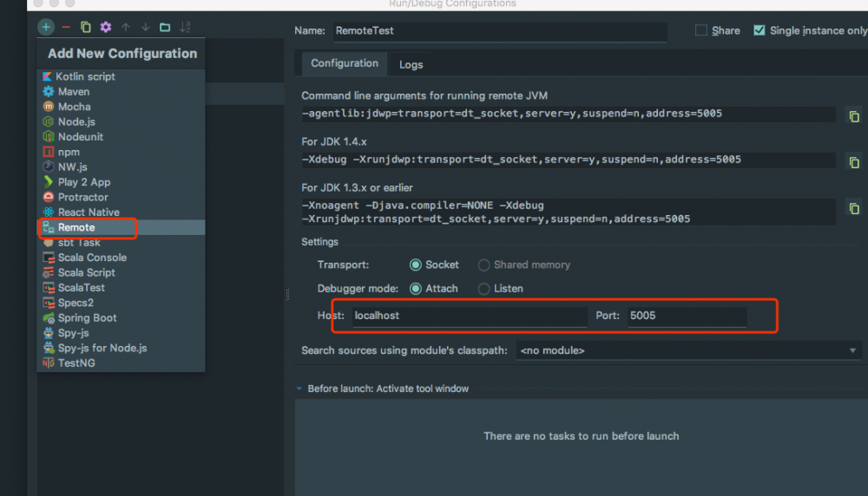Enable the Share checkbox
Screen dimensions: 868x496
701,30
